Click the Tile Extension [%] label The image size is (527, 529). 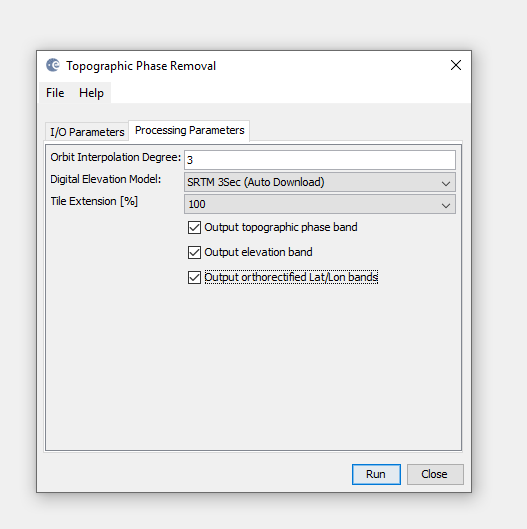[94, 201]
